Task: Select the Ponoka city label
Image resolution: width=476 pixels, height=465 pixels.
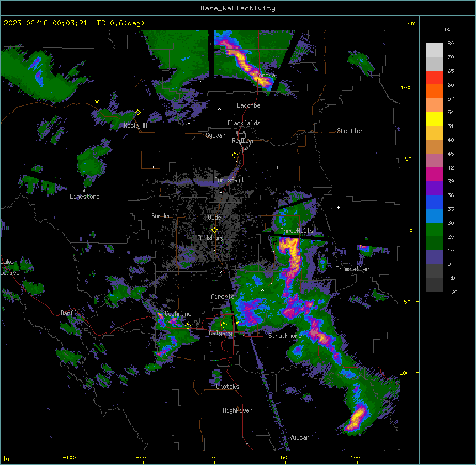Action: click(x=265, y=75)
